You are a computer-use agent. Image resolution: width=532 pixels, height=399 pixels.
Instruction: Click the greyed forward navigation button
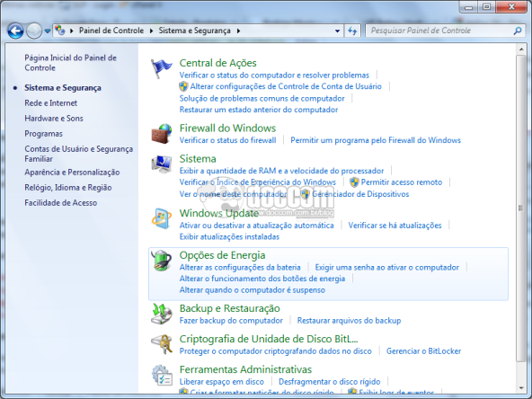click(x=34, y=31)
